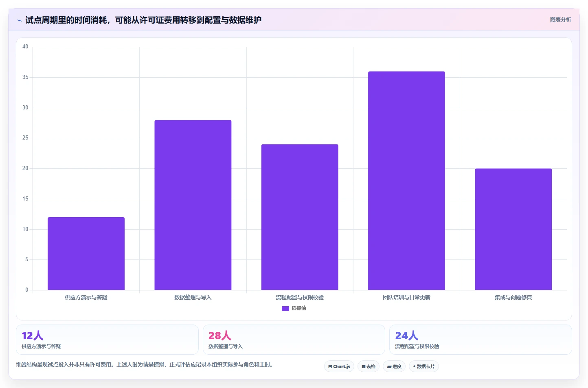This screenshot has width=588, height=388.
Task: Click the 集成与问题修复 axis label
Action: tap(513, 297)
